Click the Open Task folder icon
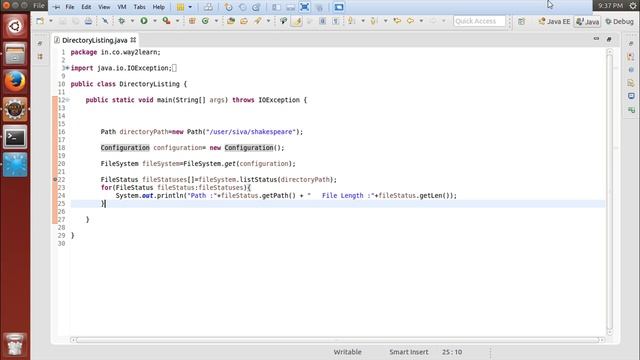 coord(244,21)
